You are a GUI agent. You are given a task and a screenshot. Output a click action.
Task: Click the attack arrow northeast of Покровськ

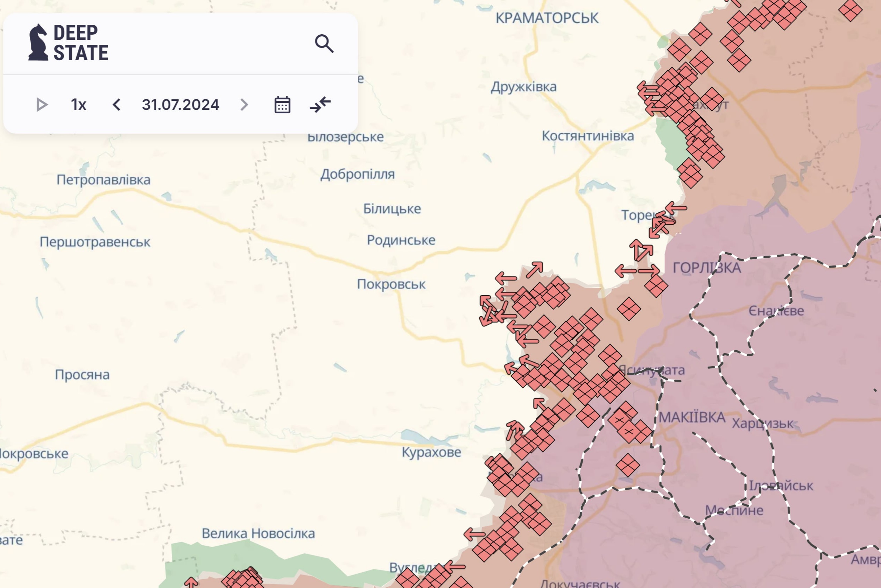535,270
